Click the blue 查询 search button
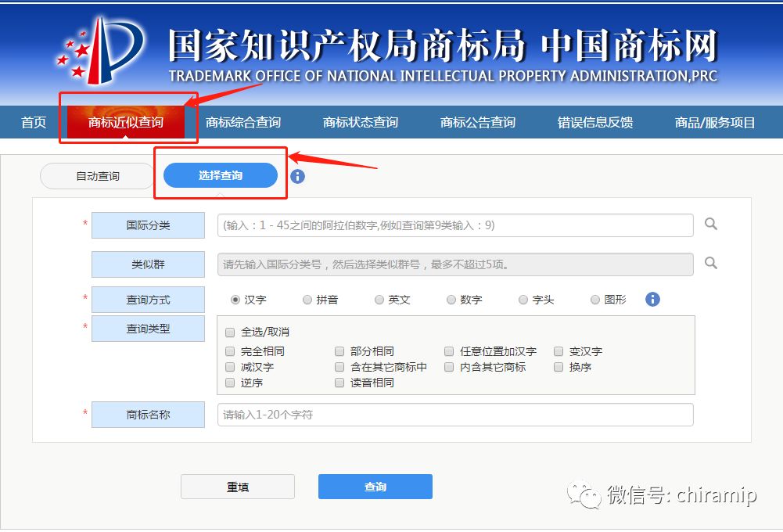This screenshot has height=532, width=783. point(375,487)
